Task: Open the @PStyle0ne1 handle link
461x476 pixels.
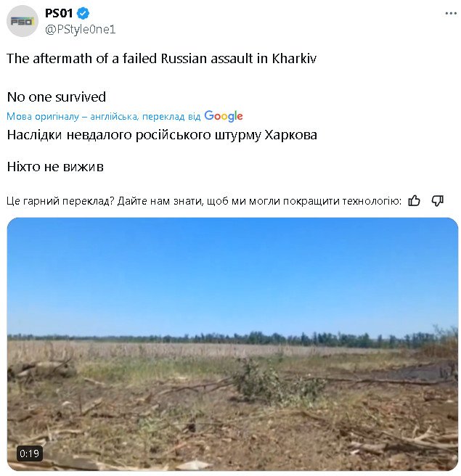Action: click(x=80, y=29)
